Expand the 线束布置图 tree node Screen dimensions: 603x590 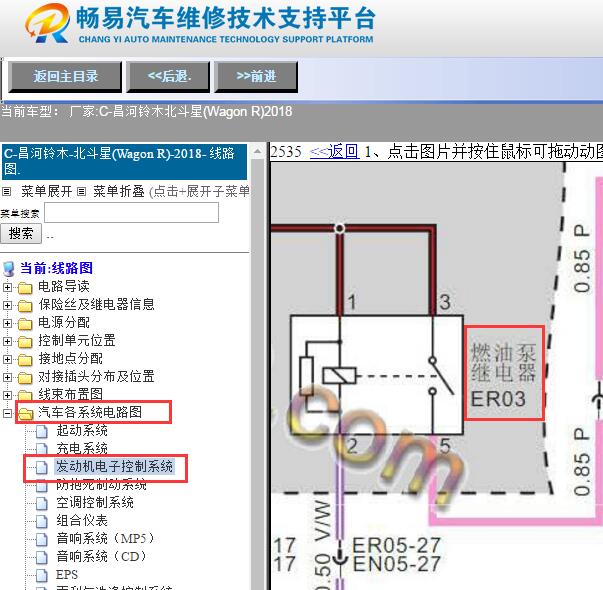tap(7, 395)
